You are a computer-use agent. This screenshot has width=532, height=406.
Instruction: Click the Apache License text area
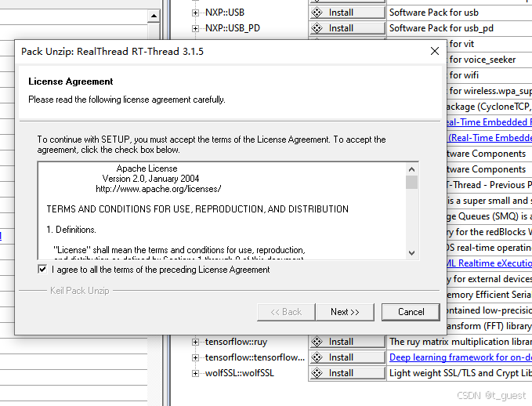click(x=222, y=211)
